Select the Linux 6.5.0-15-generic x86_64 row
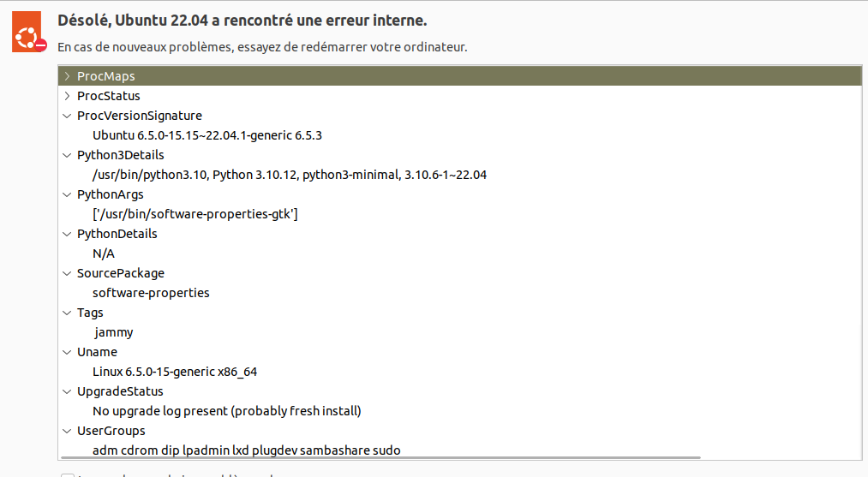This screenshot has height=477, width=868. [x=175, y=372]
